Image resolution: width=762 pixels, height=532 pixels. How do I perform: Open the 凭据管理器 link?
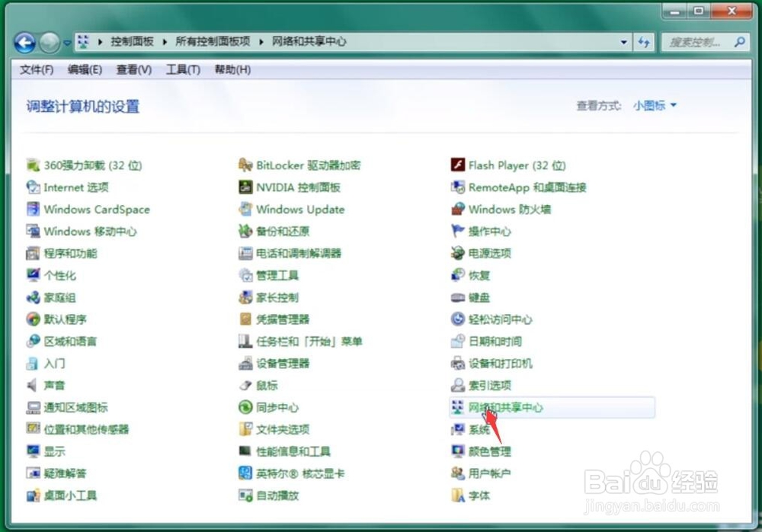[x=283, y=319]
